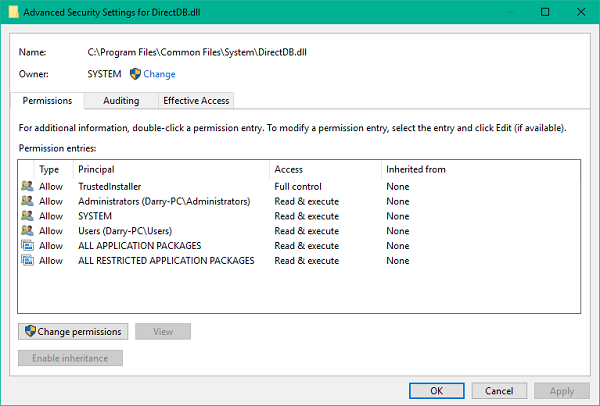Click the Access column header
Viewport: 600px width, 406px height.
pos(289,169)
